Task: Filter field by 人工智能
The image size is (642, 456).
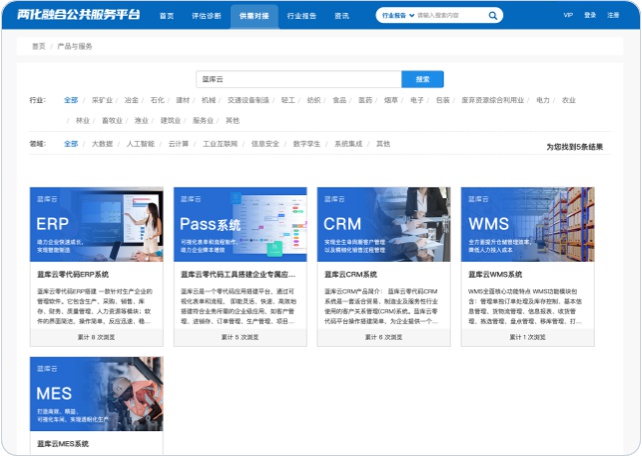Action: (140, 144)
